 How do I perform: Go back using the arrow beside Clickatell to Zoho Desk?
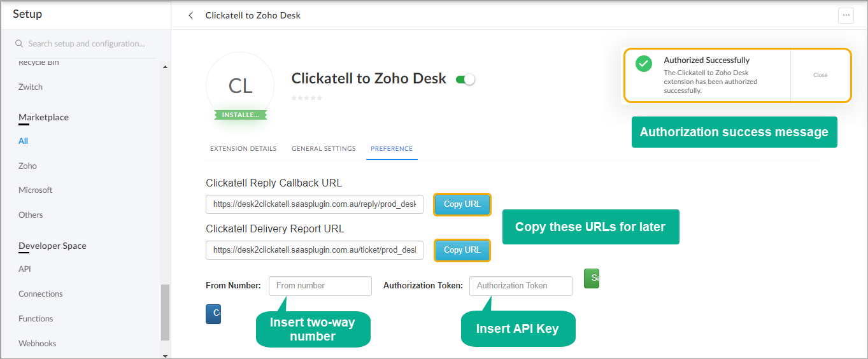click(x=190, y=15)
